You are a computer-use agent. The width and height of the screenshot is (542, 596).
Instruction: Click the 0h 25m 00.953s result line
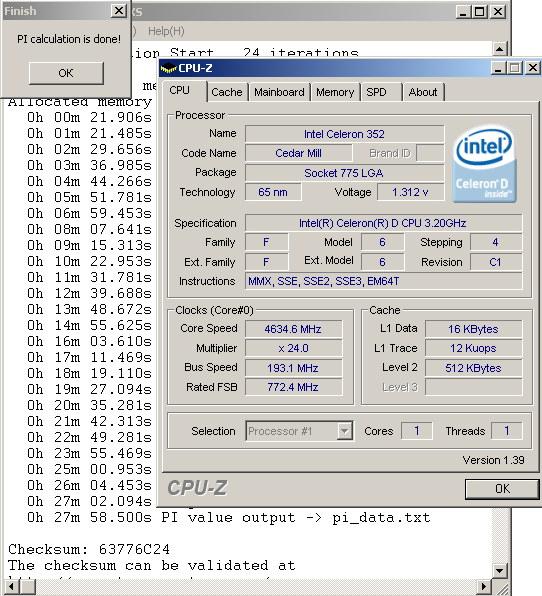point(89,469)
